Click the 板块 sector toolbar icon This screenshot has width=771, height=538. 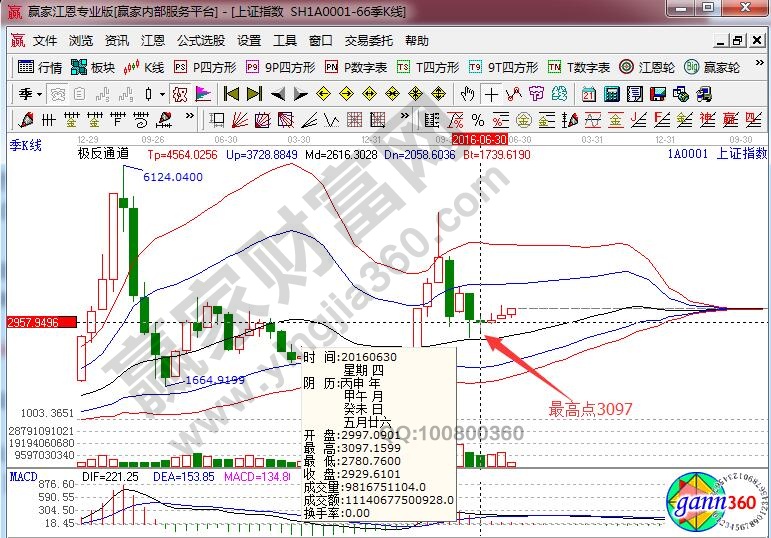coord(92,68)
